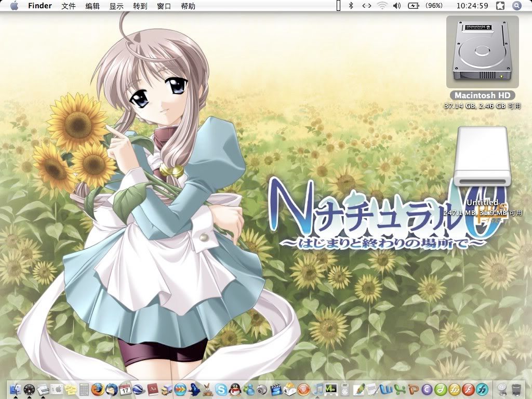Open the 帮助 menu
532x399 pixels.
point(188,6)
